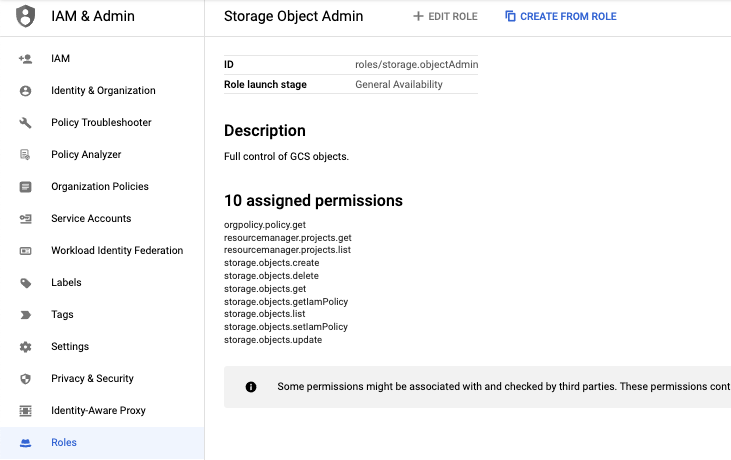Screen dimensions: 731x460
Task: Select Labels in the sidebar
Action: [102, 283]
